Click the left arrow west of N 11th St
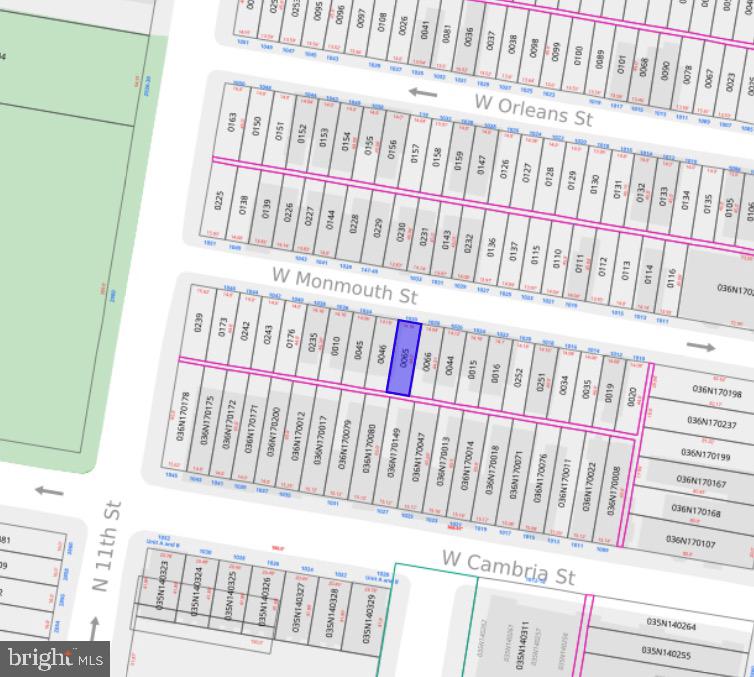The image size is (754, 677). pos(49,490)
